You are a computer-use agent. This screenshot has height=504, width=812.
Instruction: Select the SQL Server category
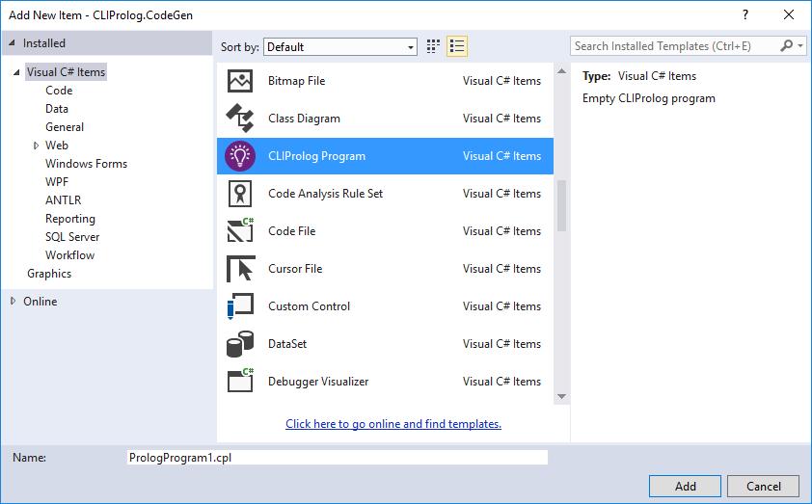click(x=72, y=237)
